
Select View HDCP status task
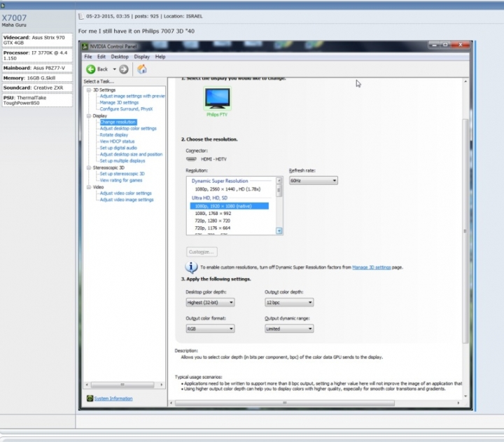117,141
